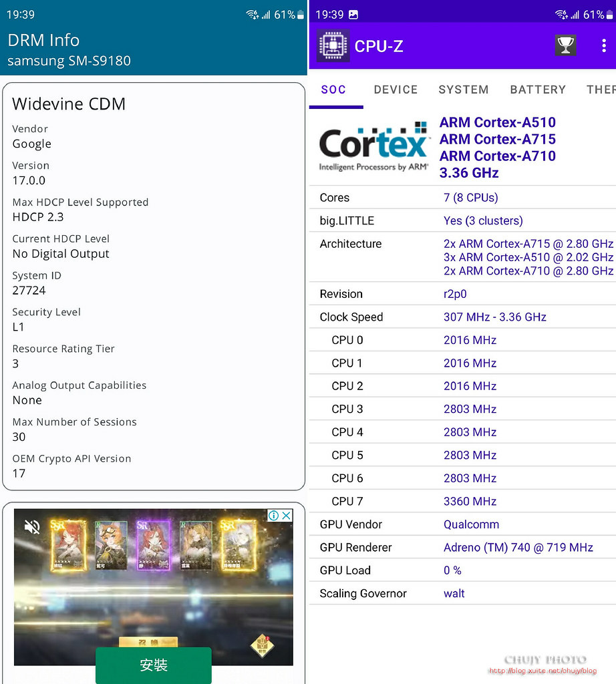The image size is (616, 684).
Task: Tap the battery icon in CPU-Z status bar
Action: (610, 15)
